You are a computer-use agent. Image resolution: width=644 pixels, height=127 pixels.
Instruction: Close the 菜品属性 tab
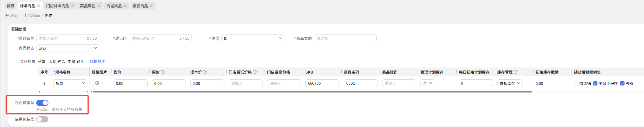click(x=99, y=6)
